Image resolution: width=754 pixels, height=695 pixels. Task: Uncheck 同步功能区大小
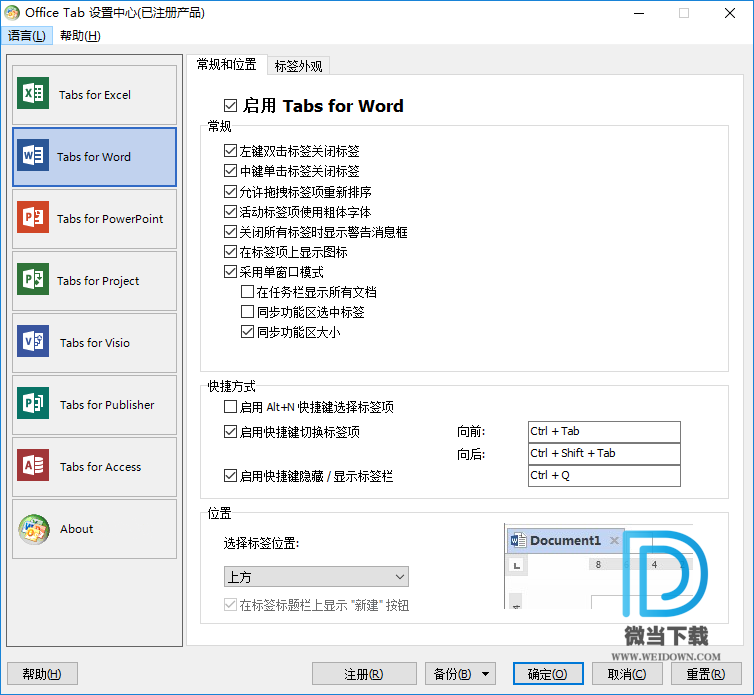click(247, 332)
